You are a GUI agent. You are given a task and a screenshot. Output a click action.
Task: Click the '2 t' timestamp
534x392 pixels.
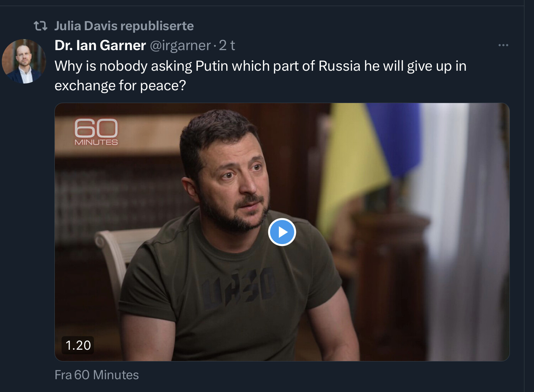click(227, 45)
